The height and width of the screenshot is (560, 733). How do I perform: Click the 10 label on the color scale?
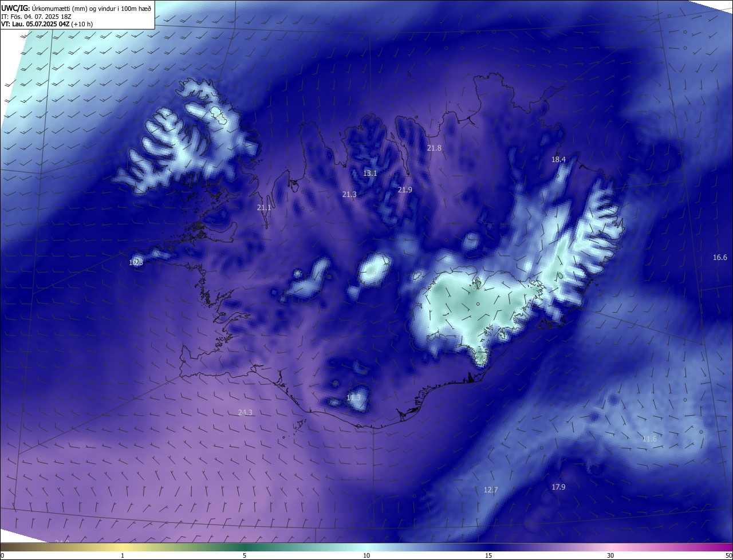(x=366, y=555)
